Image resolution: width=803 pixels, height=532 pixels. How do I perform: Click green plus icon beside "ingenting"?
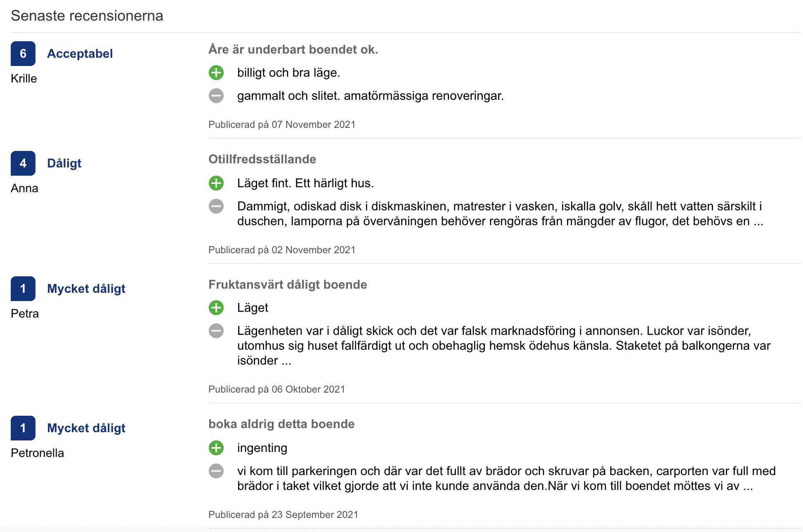tap(216, 448)
